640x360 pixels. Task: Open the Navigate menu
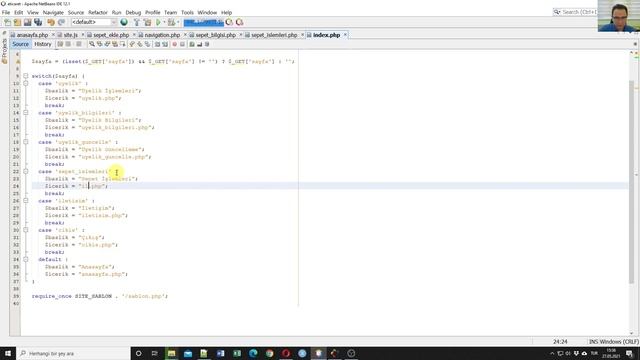(x=53, y=13)
